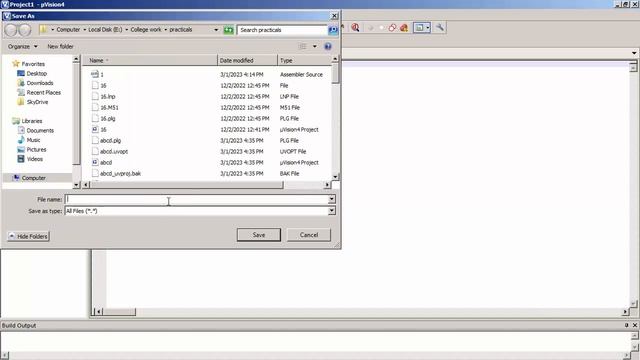Open the Organize dropdown menu
Viewport: 640px width, 360px height.
[x=22, y=47]
